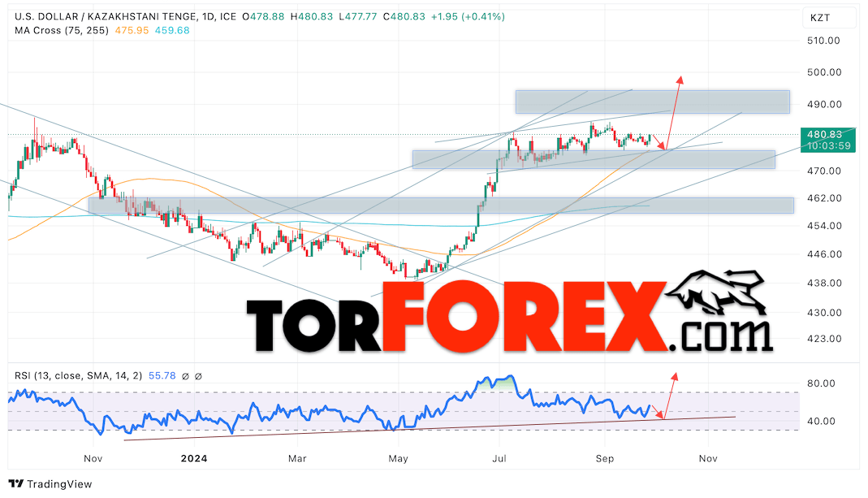Click the red arrowhead in the RSI panel
This screenshot has width=868, height=498.
(672, 376)
